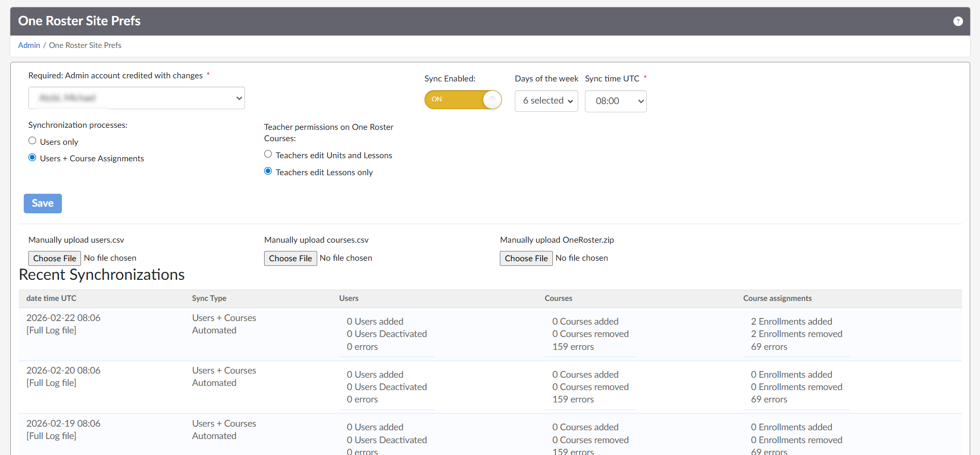Viewport: 980px width, 455px height.
Task: Click the Course assignments column header
Action: point(777,298)
